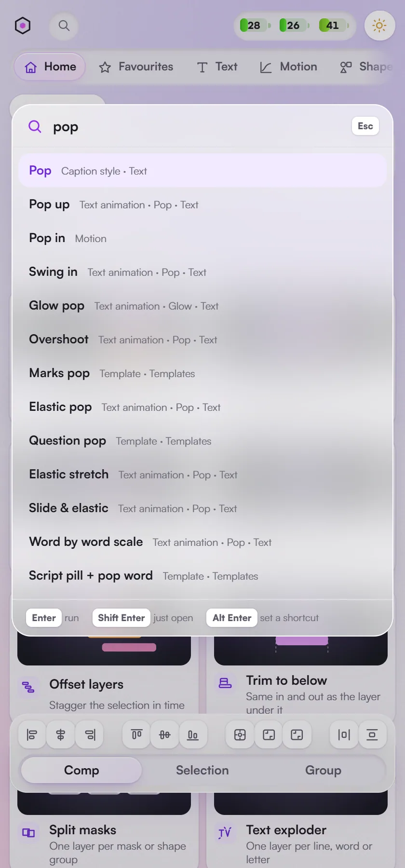Switch to the Home tab
The width and height of the screenshot is (405, 868).
[x=50, y=67]
